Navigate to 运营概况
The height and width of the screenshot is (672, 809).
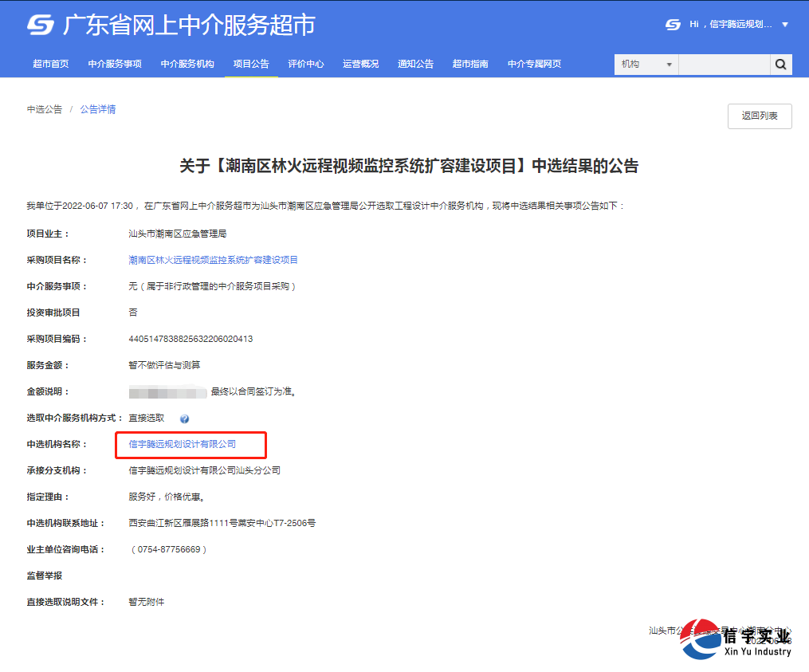(x=360, y=64)
